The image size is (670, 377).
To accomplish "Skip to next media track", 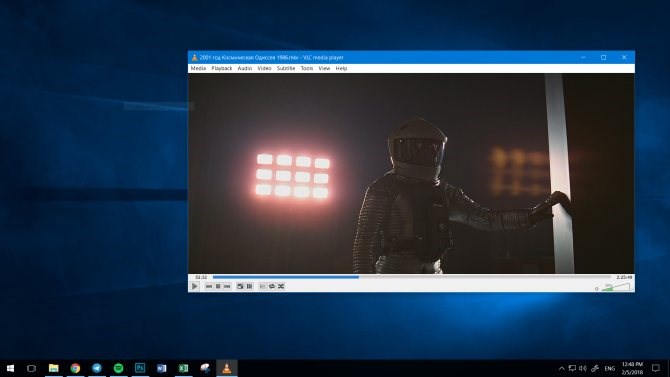I will point(227,286).
